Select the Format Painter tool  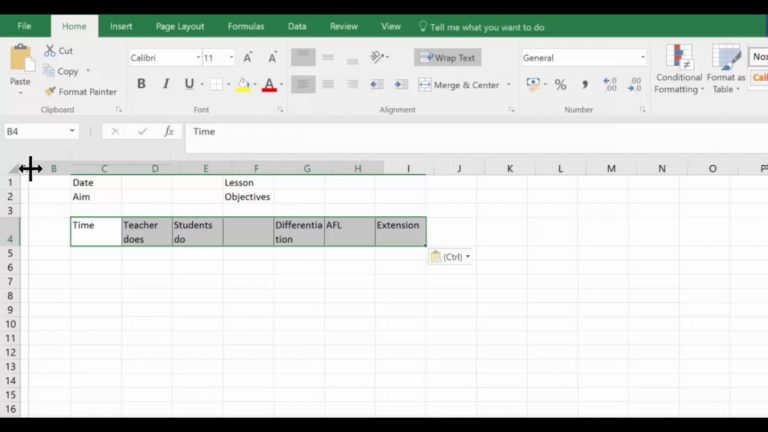tap(80, 92)
